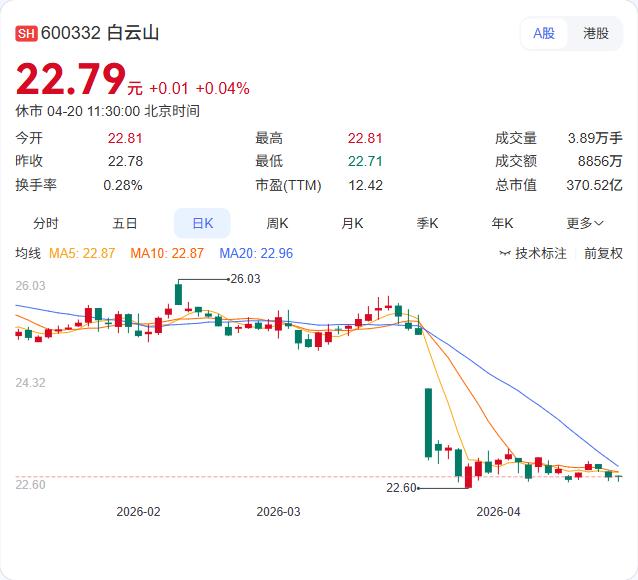The width and height of the screenshot is (638, 580).
Task: Select the 季K chart tab
Action: pos(427,223)
